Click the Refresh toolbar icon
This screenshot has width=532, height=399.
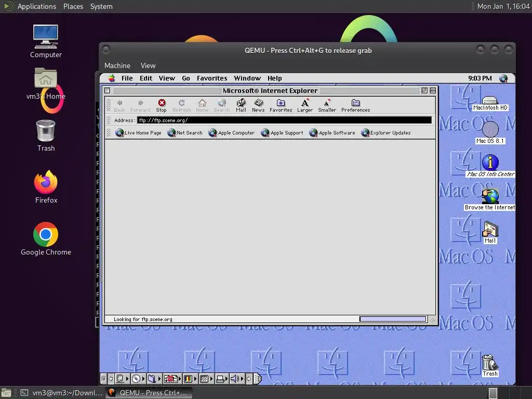[181, 105]
